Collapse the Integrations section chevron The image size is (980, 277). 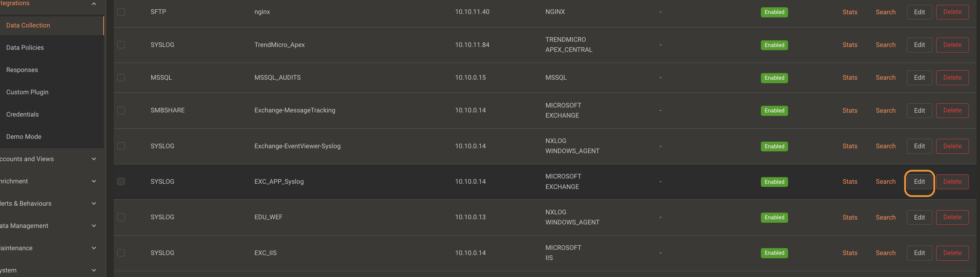click(94, 3)
